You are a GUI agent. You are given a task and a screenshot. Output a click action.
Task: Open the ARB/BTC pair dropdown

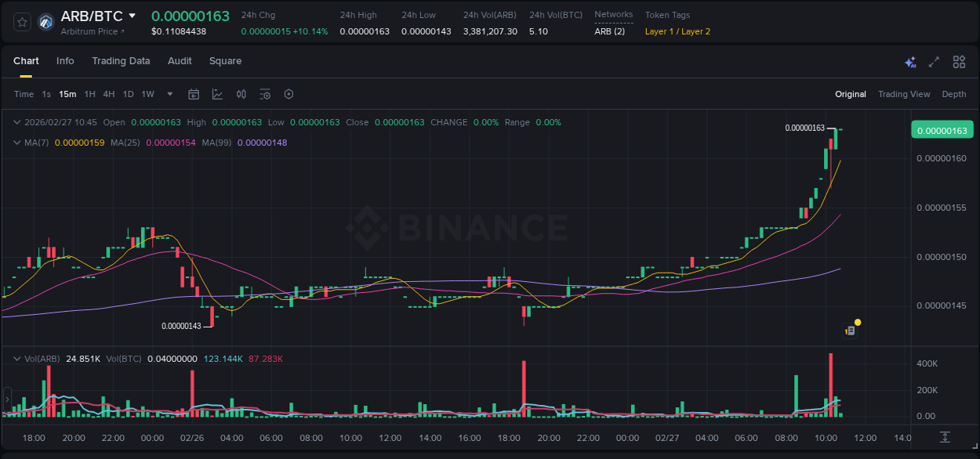[x=131, y=15]
